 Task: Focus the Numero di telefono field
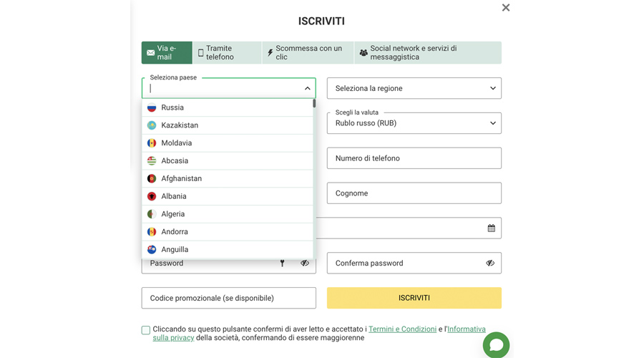click(x=414, y=158)
